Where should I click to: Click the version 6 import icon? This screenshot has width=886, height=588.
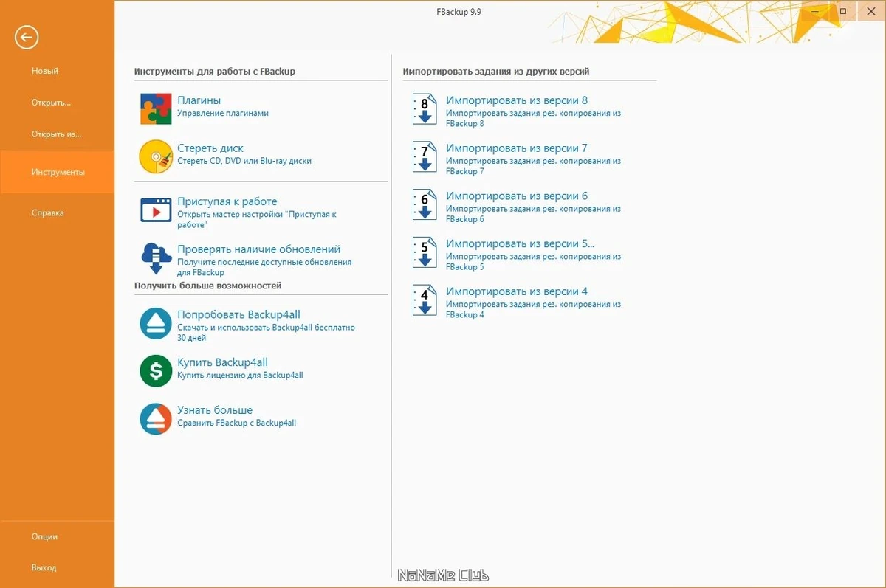424,206
